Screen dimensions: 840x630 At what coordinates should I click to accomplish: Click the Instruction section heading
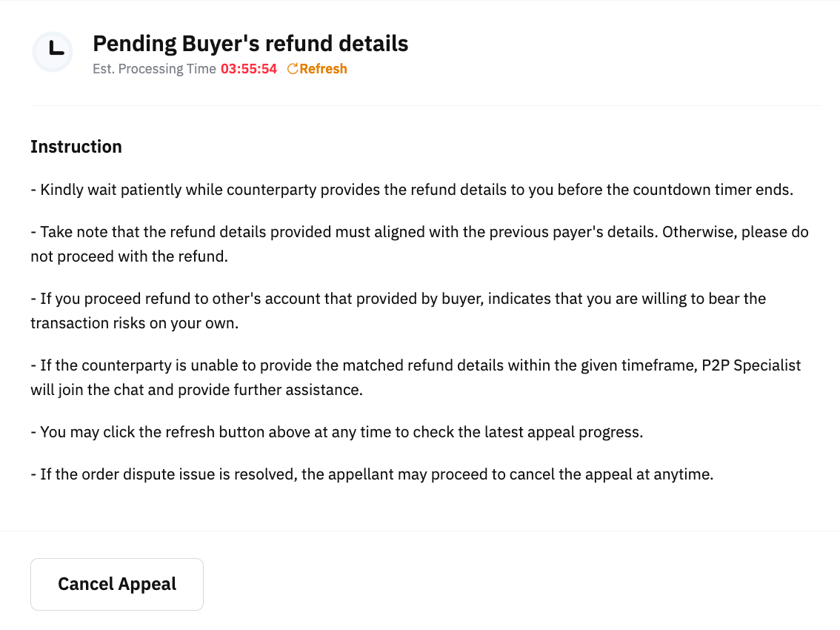pos(76,147)
